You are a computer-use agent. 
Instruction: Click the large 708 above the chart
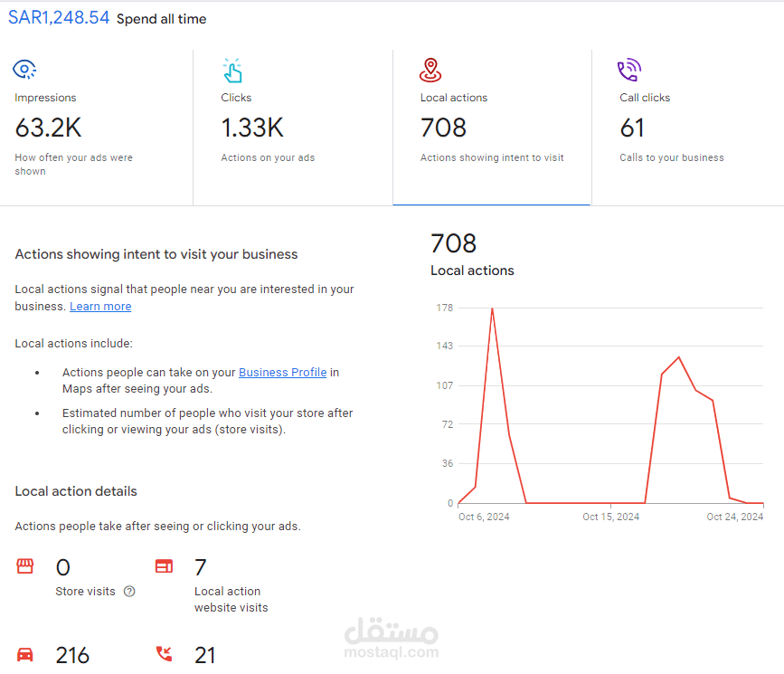pyautogui.click(x=454, y=243)
